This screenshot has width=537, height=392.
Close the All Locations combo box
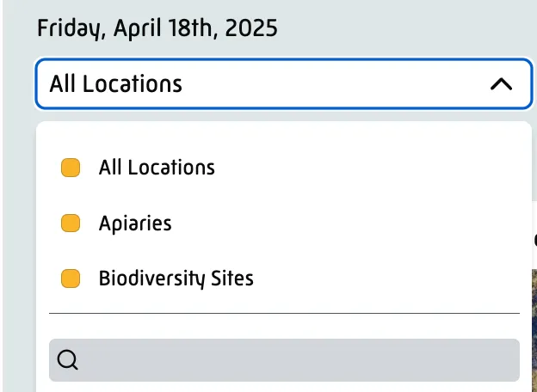[501, 84]
